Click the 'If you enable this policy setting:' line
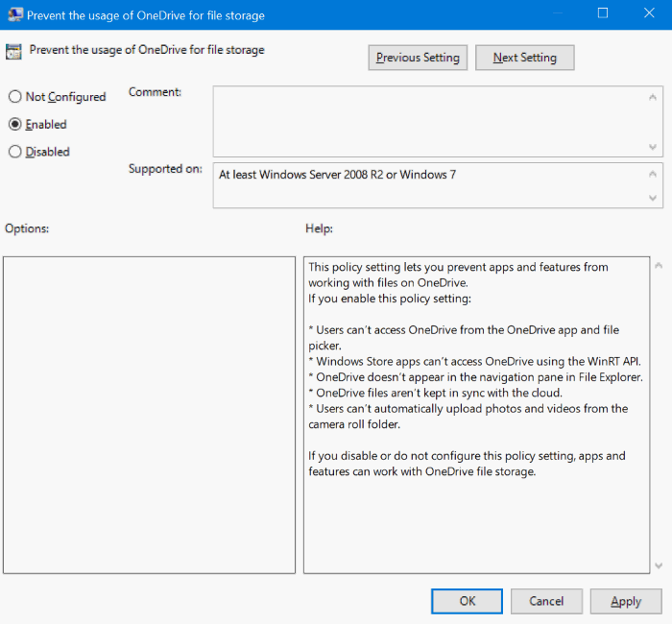The height and width of the screenshot is (624, 672). (x=390, y=299)
